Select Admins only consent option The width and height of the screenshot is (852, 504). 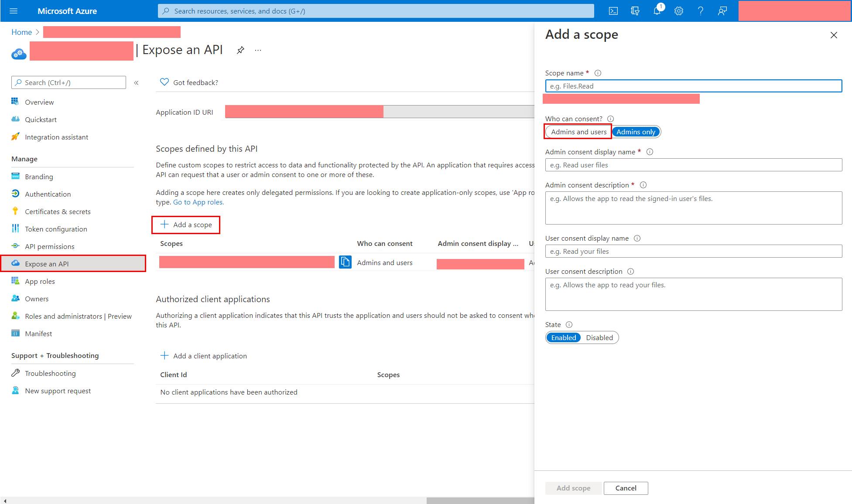[x=636, y=132]
